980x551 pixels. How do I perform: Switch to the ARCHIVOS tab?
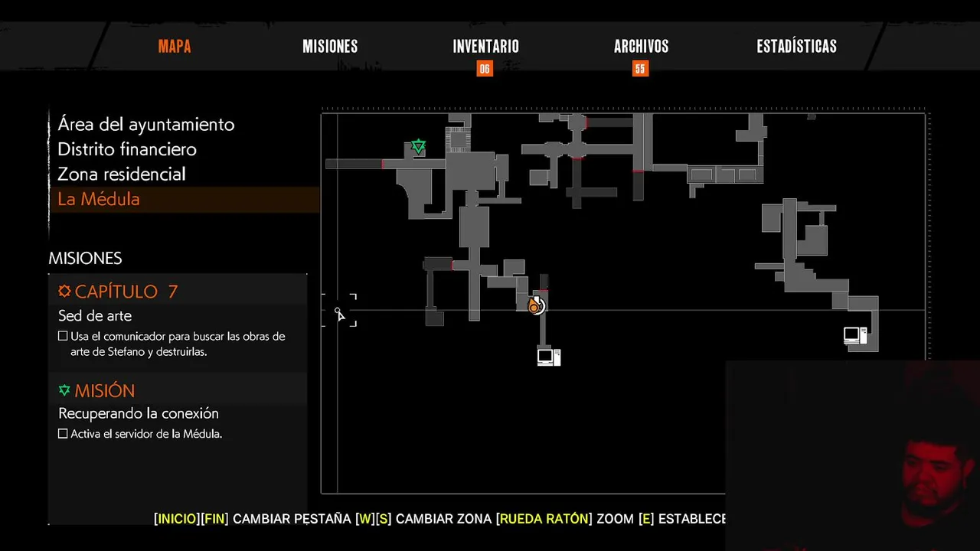(641, 47)
